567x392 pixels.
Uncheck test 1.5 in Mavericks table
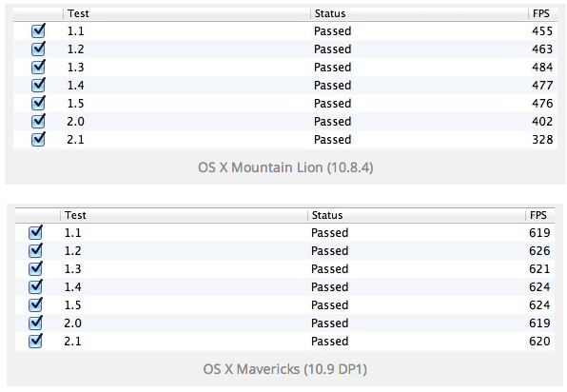pyautogui.click(x=35, y=305)
